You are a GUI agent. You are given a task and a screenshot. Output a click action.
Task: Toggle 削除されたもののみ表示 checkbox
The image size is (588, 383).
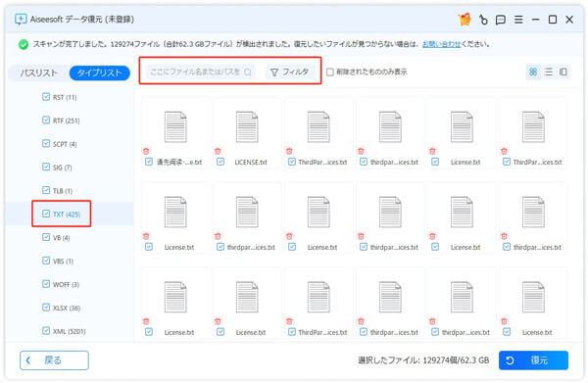(x=330, y=72)
